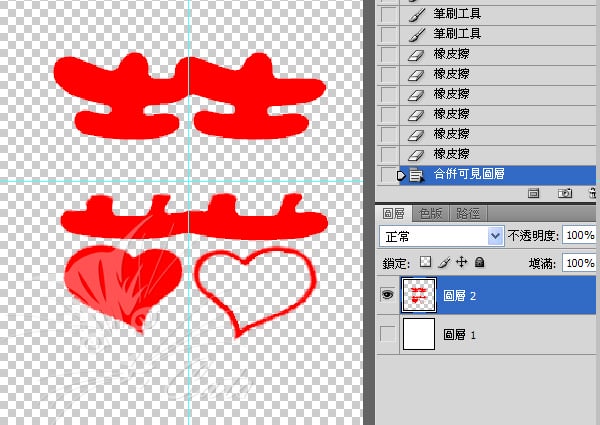Click the lock image pixels brush icon
Image resolution: width=600 pixels, height=425 pixels.
tap(445, 262)
